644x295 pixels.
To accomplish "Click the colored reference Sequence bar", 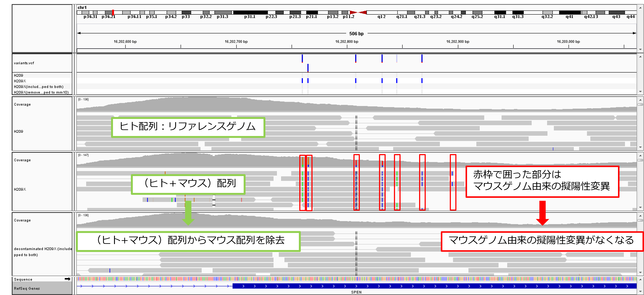I will click(x=356, y=279).
